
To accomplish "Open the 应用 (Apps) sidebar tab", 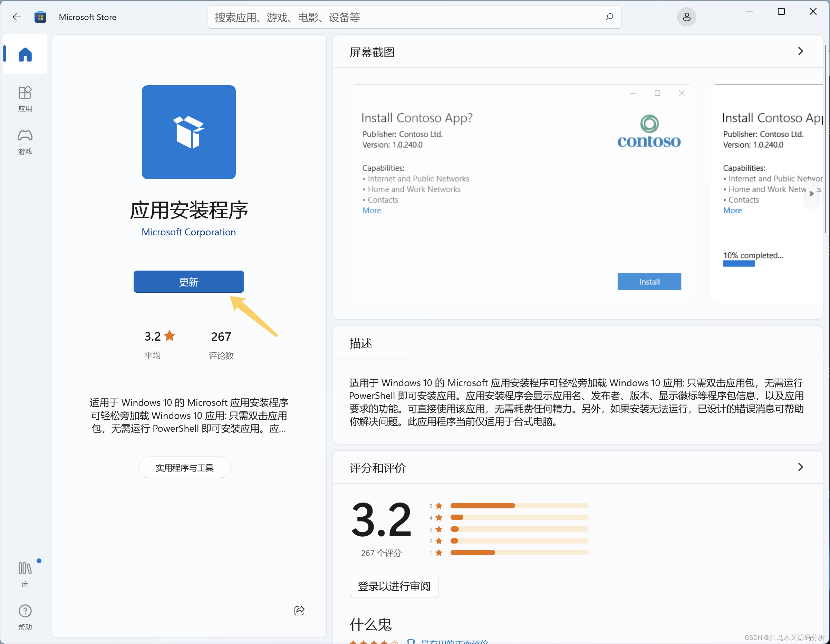I will coord(25,99).
